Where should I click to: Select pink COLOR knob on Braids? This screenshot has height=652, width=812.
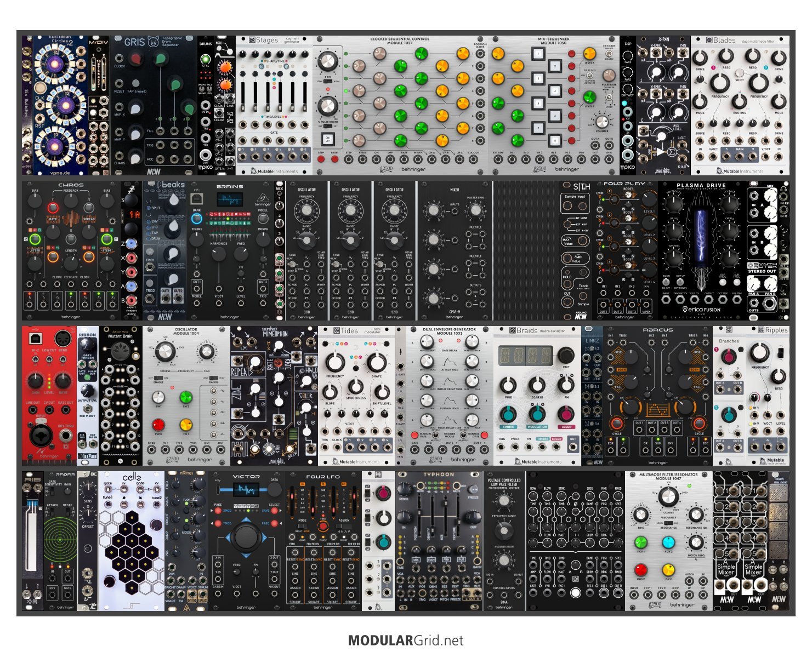tap(566, 414)
